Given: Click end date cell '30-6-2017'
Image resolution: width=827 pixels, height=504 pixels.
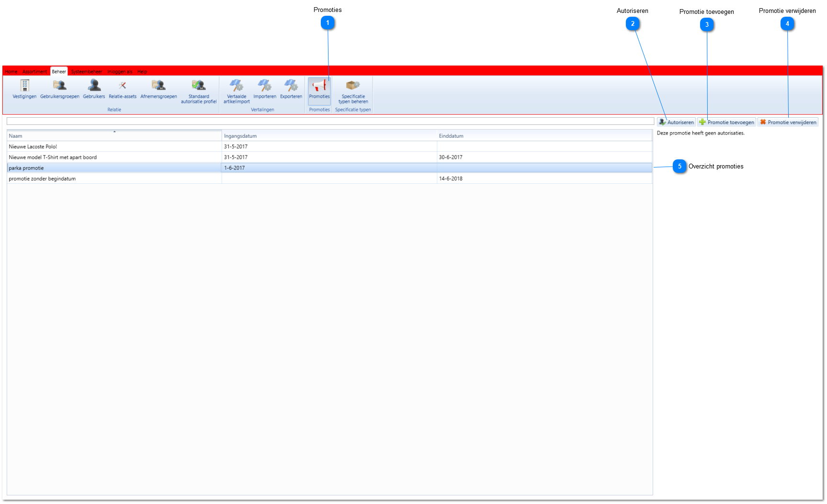Looking at the screenshot, I should point(544,157).
